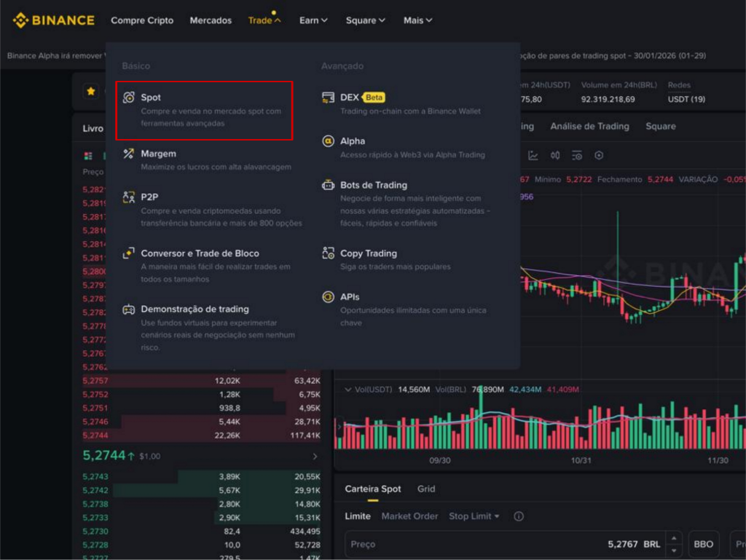
Task: Click the Margem percent icon
Action: click(128, 154)
